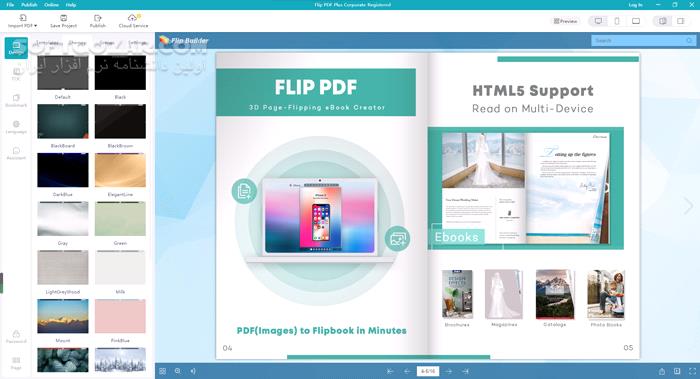Click the Photo Books thumbnail on page
This screenshot has height=379, width=700.
click(606, 294)
